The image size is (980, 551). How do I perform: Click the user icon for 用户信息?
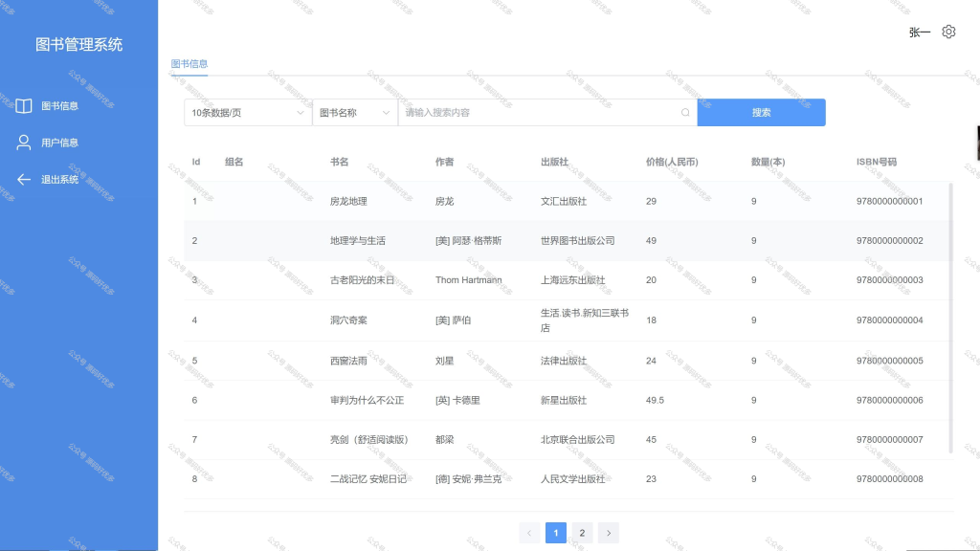pyautogui.click(x=24, y=143)
